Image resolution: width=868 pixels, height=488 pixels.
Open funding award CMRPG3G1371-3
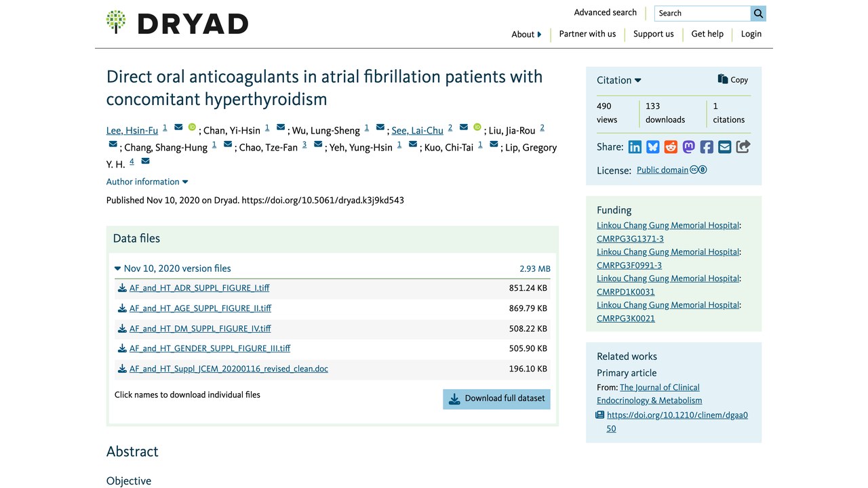(630, 239)
